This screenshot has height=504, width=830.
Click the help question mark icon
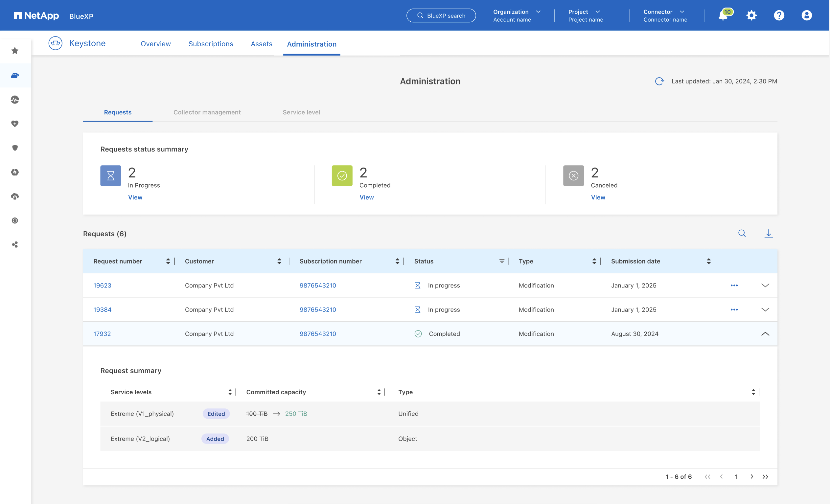tap(779, 15)
